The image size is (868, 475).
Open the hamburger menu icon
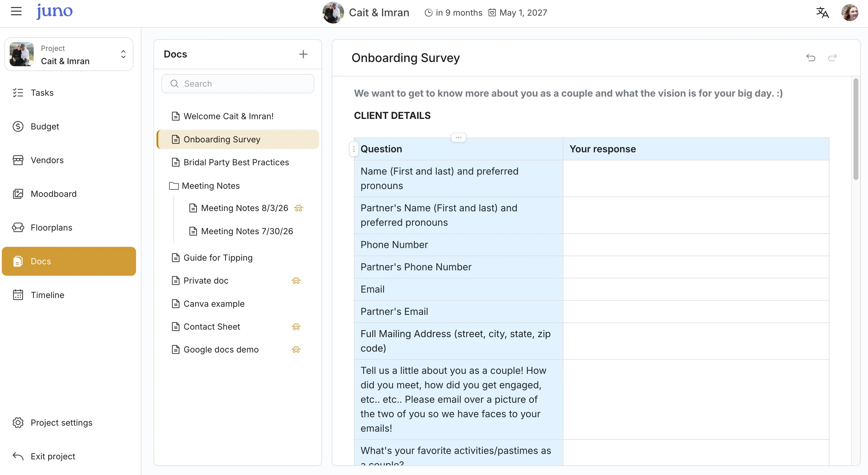tap(16, 11)
